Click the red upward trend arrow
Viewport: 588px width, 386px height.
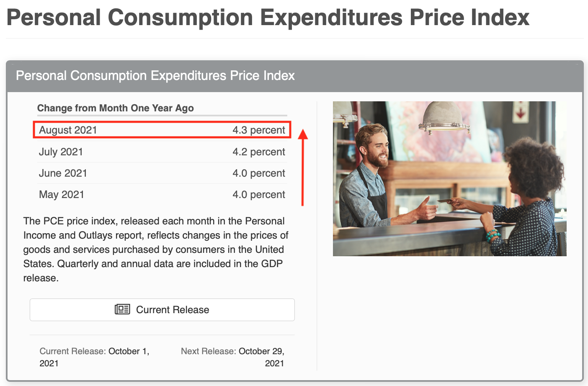(x=303, y=167)
